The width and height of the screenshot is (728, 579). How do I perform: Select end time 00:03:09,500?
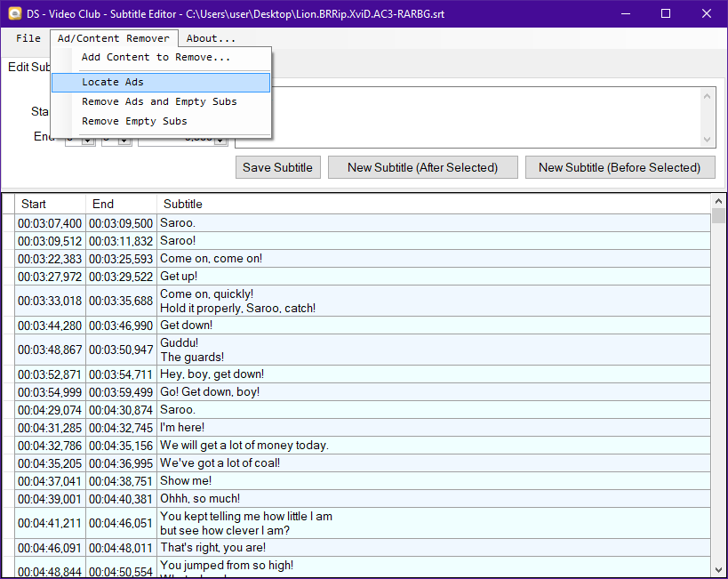point(121,223)
